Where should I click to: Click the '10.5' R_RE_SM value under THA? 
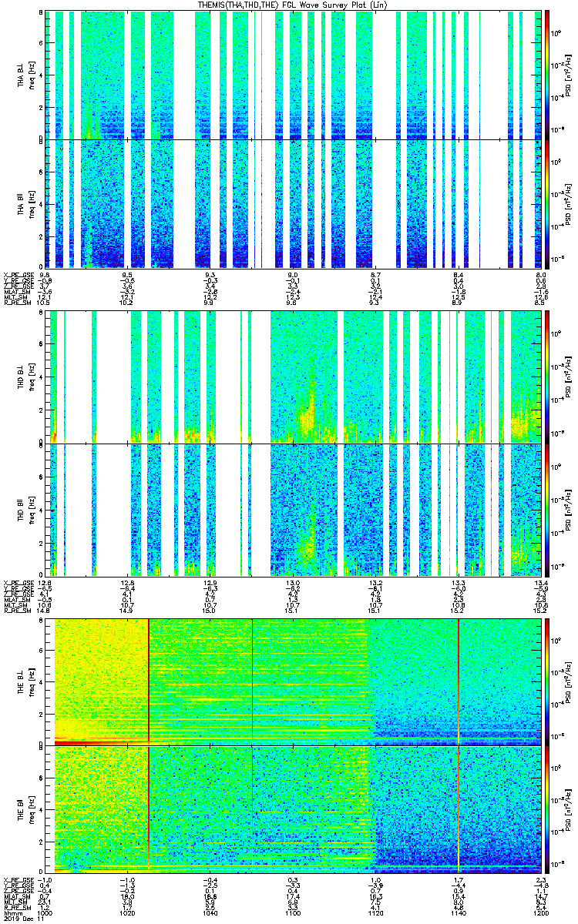(45, 303)
